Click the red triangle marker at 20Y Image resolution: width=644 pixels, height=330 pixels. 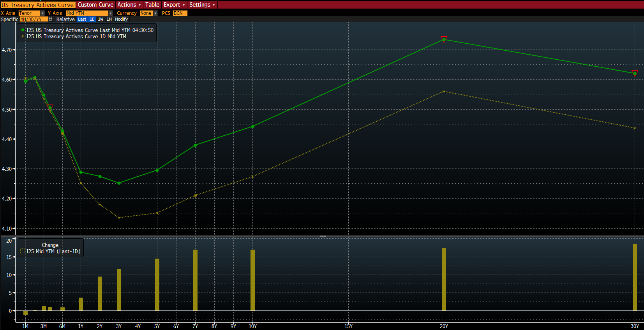tap(444, 39)
